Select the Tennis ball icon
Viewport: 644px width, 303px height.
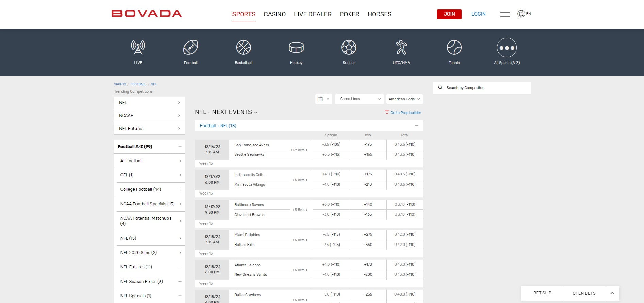tap(454, 48)
